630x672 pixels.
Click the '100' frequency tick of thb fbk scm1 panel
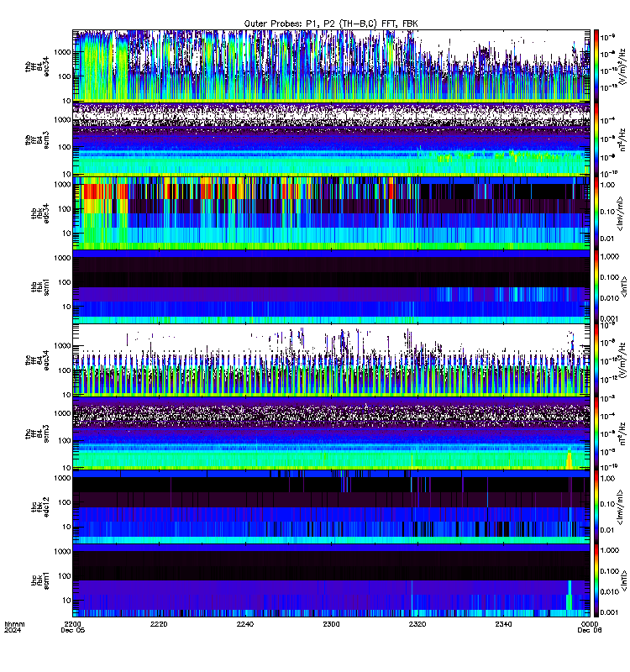(65, 282)
